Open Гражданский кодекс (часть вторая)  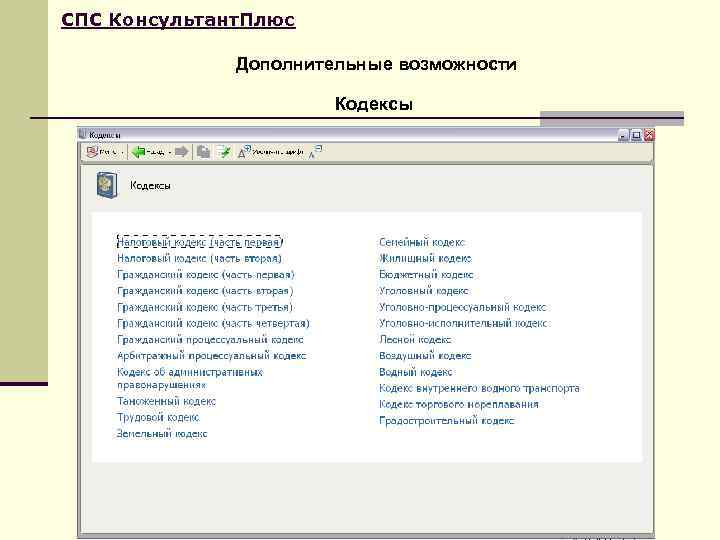pyautogui.click(x=205, y=291)
